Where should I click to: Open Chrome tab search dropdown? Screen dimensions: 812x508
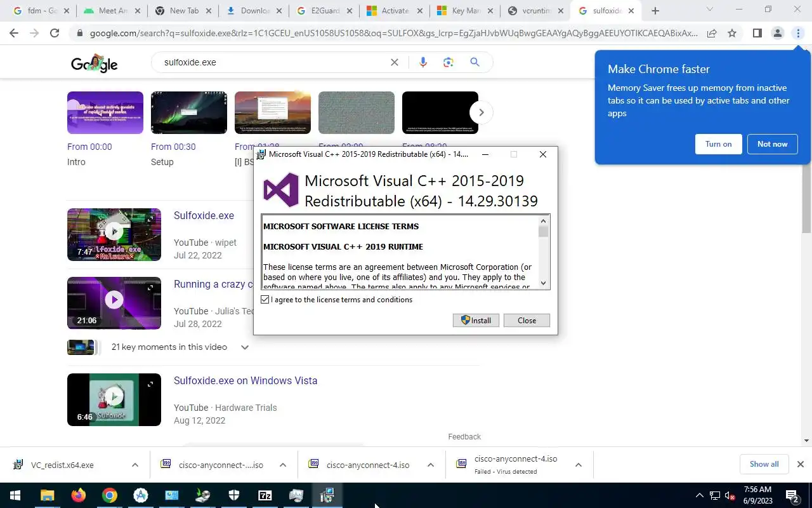click(x=709, y=10)
